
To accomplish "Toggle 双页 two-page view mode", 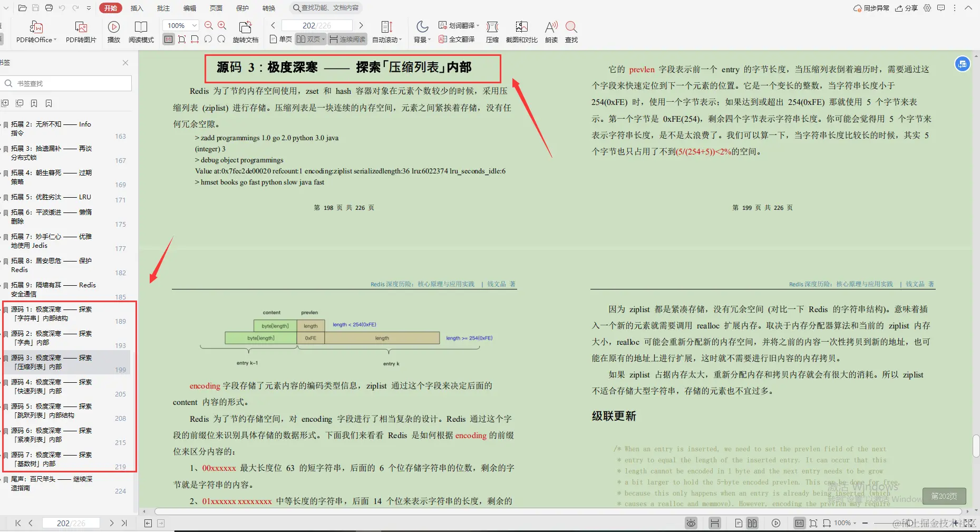I will pyautogui.click(x=309, y=39).
